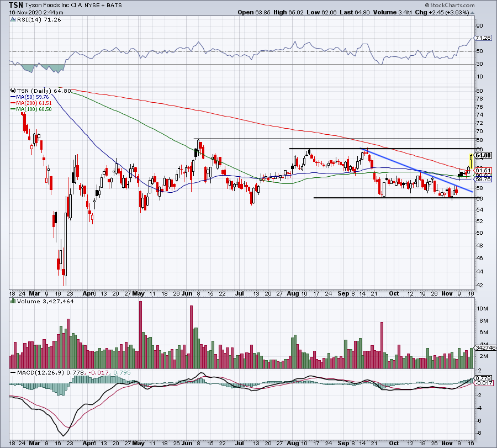Click the RSI indicator icon beside RSI(14)
Screen dimensions: 497x448
(13, 20)
